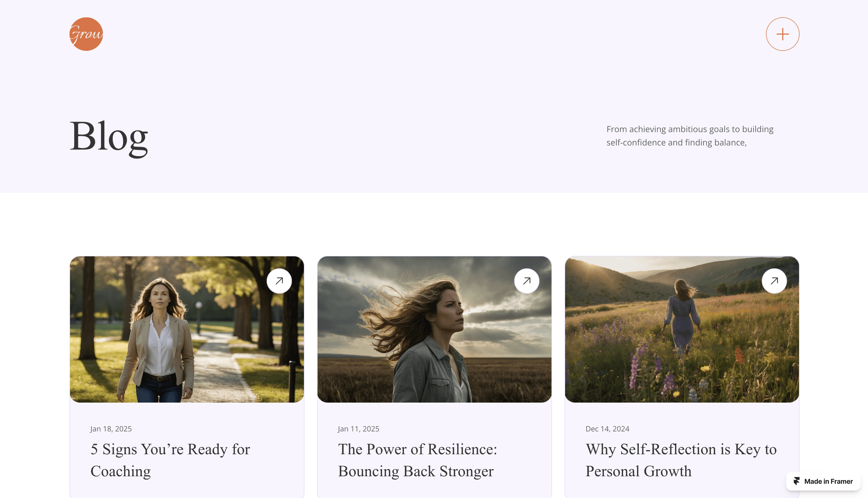Viewport: 868px width, 498px height.
Task: Click arrow icon on resilience article image
Action: pos(527,281)
